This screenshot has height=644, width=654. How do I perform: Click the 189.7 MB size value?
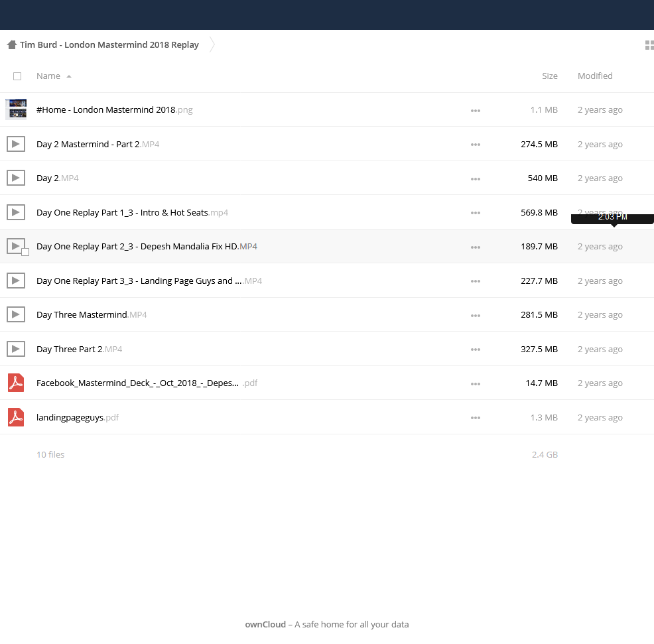pos(539,247)
